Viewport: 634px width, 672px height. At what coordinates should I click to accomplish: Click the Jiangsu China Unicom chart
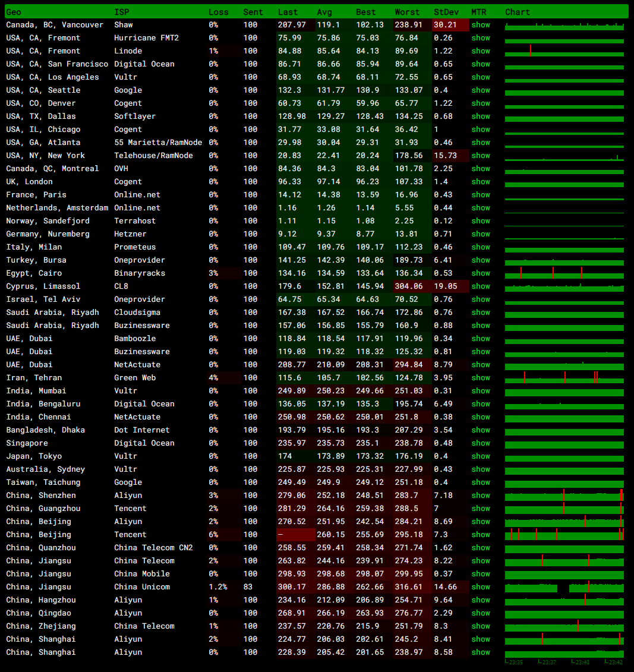coord(564,587)
